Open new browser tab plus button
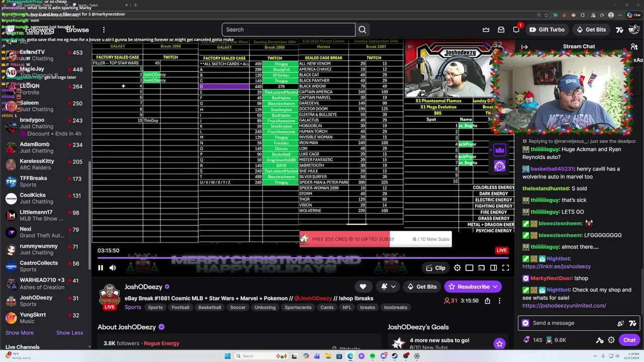The width and height of the screenshot is (644, 362). tap(135, 5)
